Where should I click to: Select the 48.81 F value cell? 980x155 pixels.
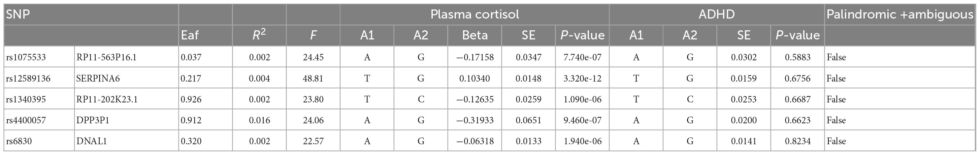(313, 78)
